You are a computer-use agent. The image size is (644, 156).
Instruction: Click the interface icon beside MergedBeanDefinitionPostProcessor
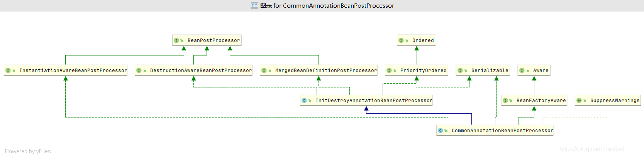click(x=264, y=70)
